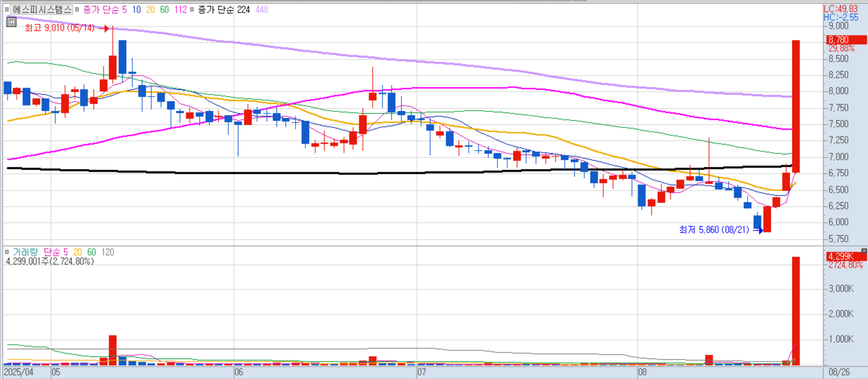This screenshot has height=379, width=868.
Task: Select the orange 20 price moving average label
Action: 150,9
